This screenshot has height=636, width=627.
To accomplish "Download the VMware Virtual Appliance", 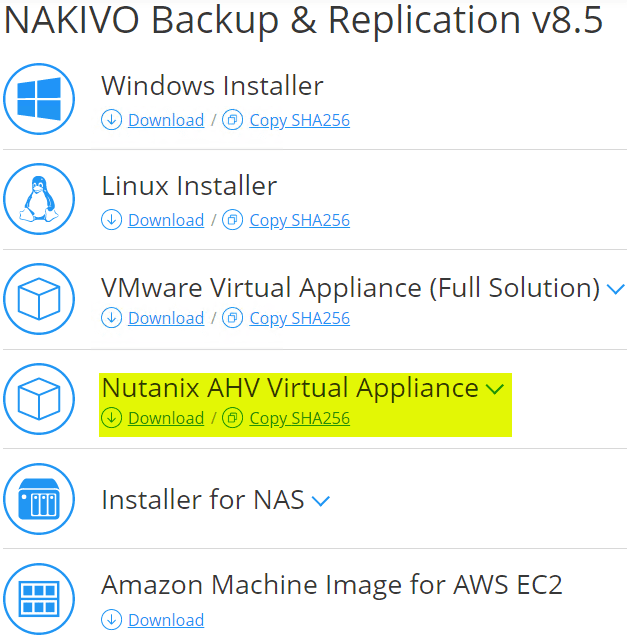I will [x=165, y=318].
